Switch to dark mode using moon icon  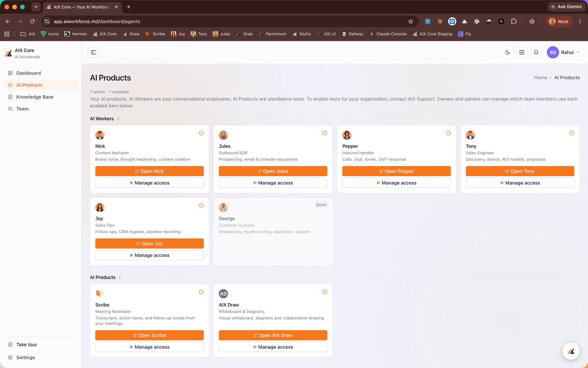point(507,52)
